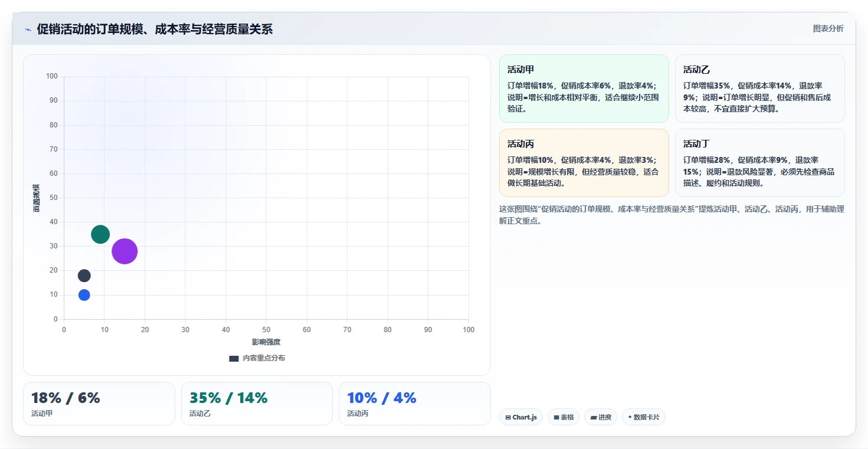Click the lightning icon beside the title
The width and height of the screenshot is (868, 449).
[x=28, y=30]
